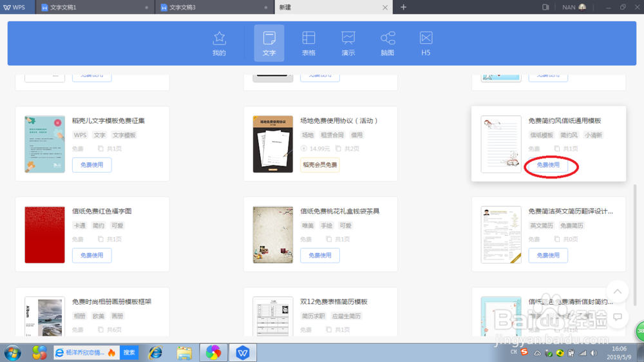The width and height of the screenshot is (644, 362).
Task: Open thumbnail of 场地免费使用协议 template
Action: [x=272, y=144]
